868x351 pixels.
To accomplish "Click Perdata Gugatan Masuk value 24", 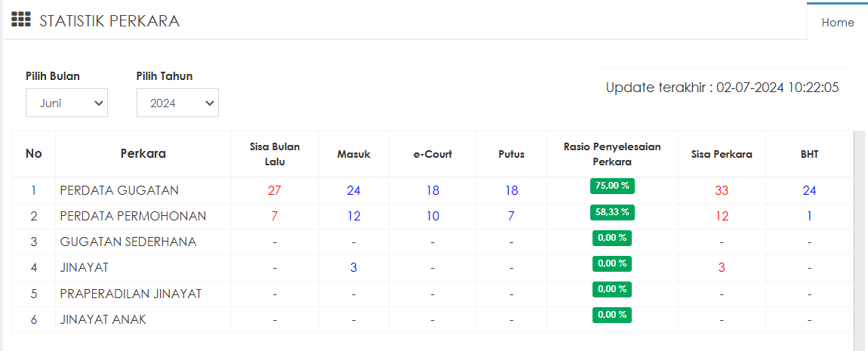I will [x=353, y=190].
